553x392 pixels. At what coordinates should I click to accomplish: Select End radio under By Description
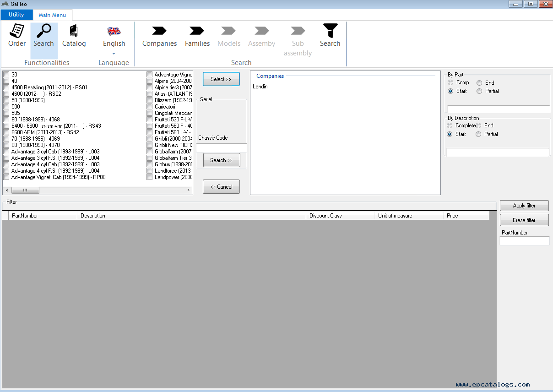tap(478, 125)
